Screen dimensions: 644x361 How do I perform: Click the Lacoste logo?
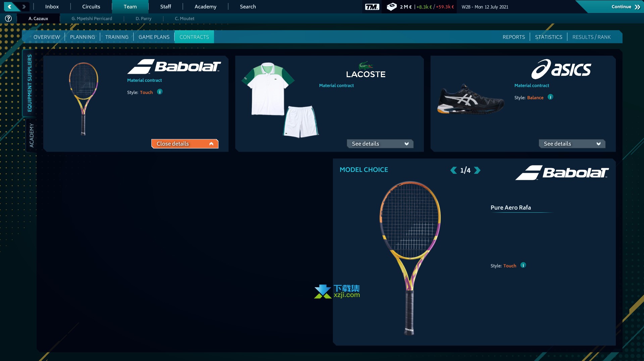point(366,70)
